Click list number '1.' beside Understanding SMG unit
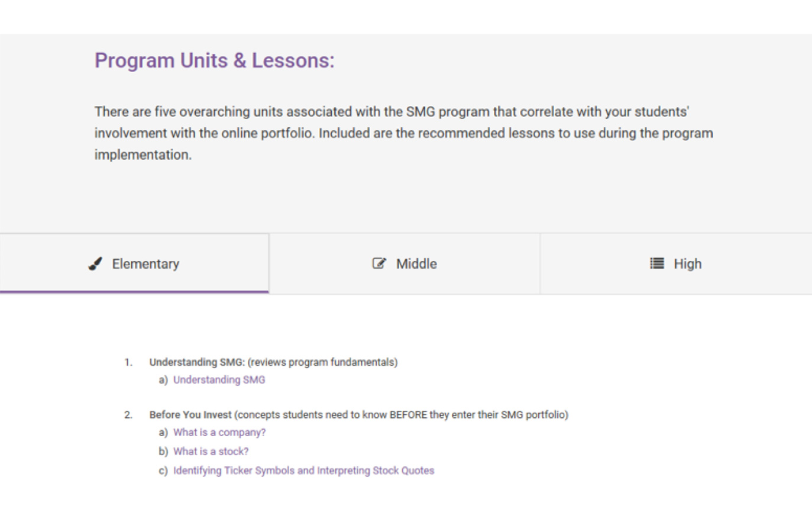Screen dimensions: 812x509 click(128, 362)
